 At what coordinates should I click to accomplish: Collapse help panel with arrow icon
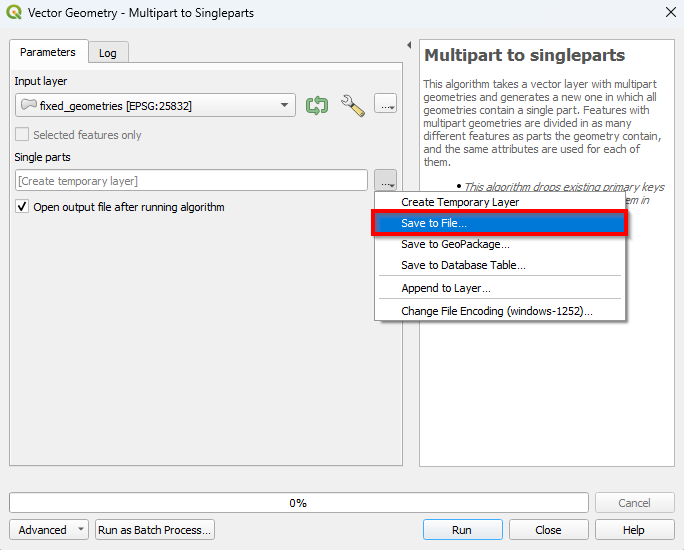pyautogui.click(x=409, y=45)
